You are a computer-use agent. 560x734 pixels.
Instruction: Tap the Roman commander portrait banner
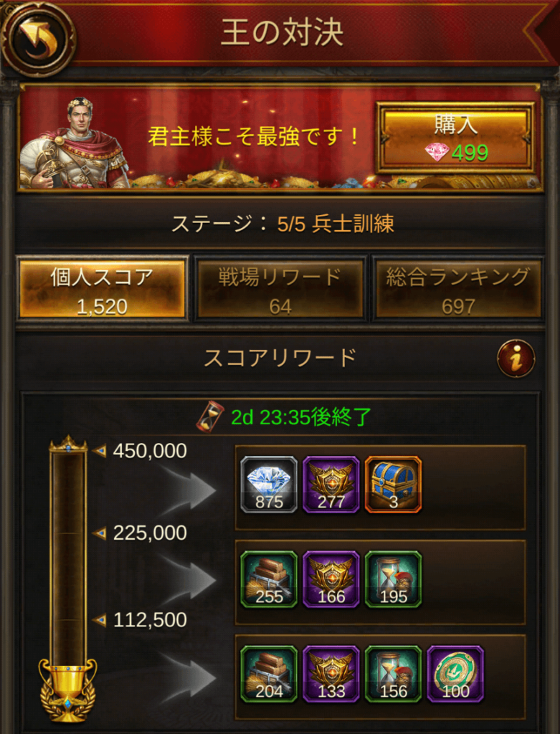[75, 143]
